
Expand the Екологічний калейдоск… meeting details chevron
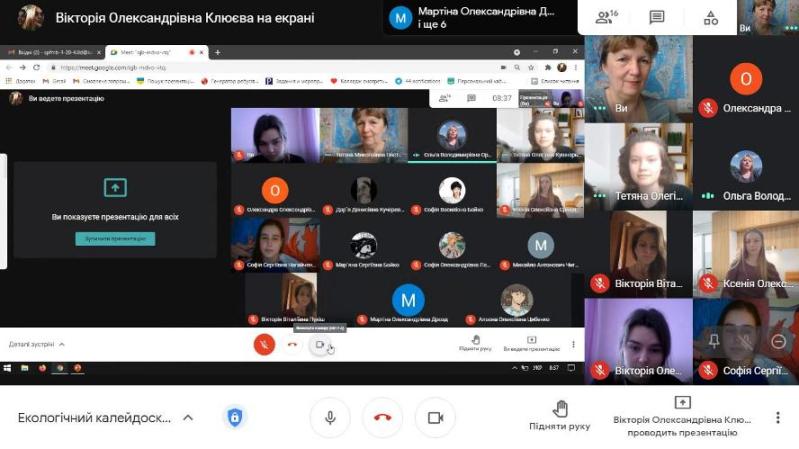188,418
